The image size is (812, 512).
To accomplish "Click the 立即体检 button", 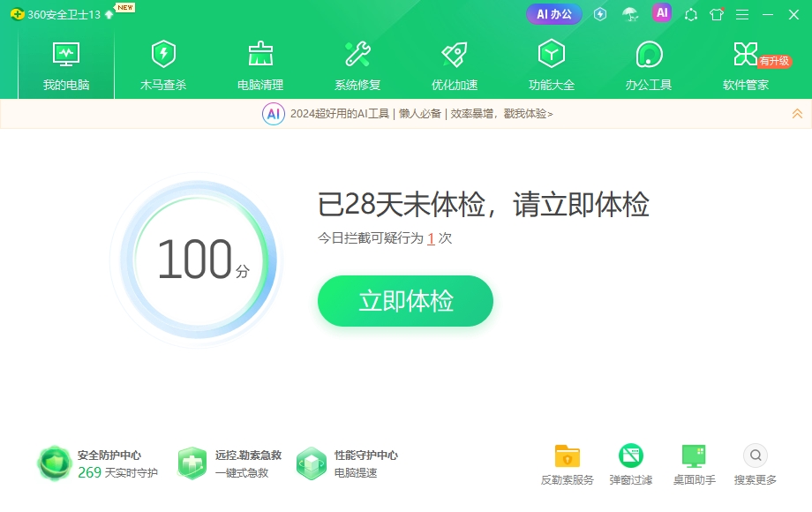I will 405,301.
